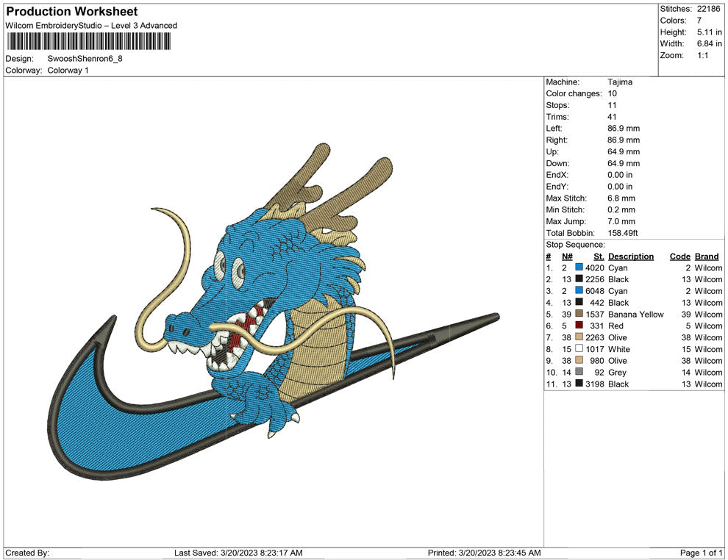The height and width of the screenshot is (560, 728).
Task: Click 'Printed: 3/20/2023 8:23:45 AM'
Action: click(x=485, y=553)
